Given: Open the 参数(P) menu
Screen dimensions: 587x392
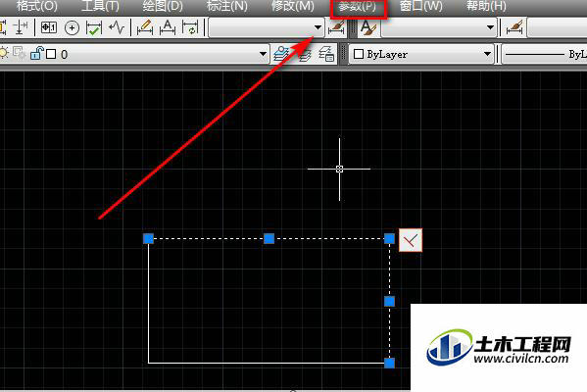Looking at the screenshot, I should 358,7.
